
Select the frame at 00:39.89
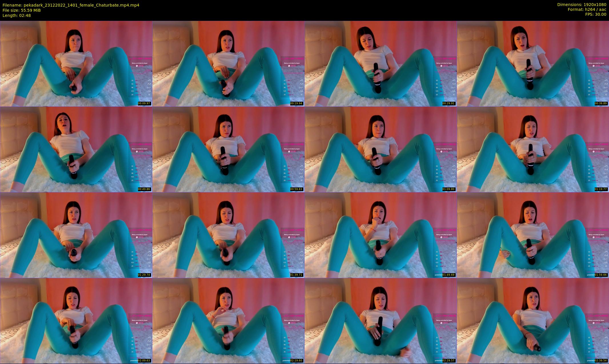(x=533, y=63)
